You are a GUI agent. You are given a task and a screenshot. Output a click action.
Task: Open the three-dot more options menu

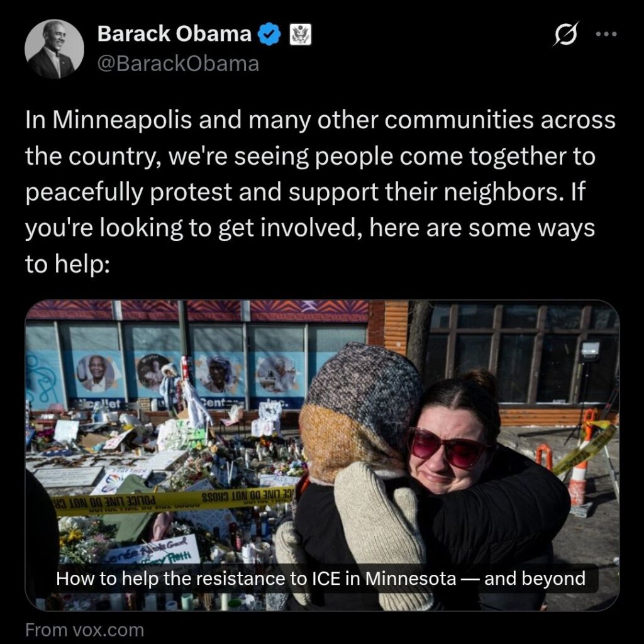coord(606,34)
